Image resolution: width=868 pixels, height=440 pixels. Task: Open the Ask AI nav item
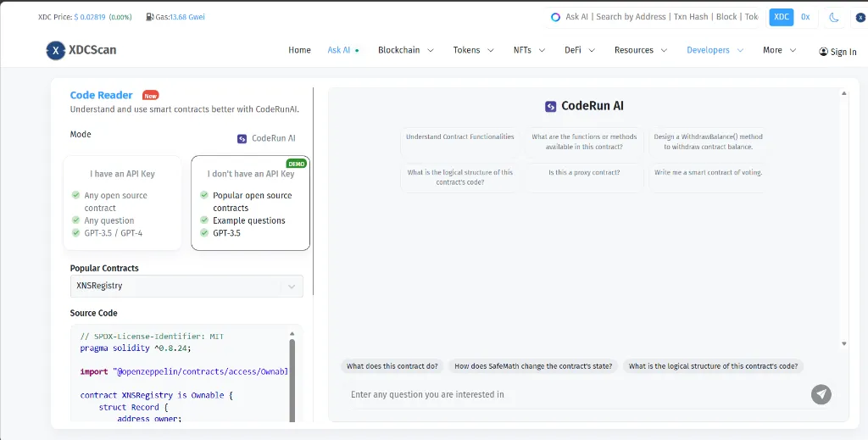tap(343, 50)
